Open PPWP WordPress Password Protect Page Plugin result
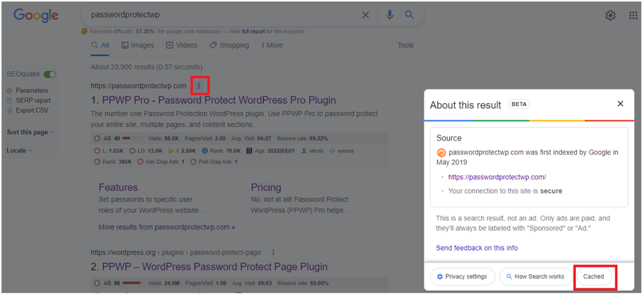Viewport: 644px width, 295px height. pos(215,267)
